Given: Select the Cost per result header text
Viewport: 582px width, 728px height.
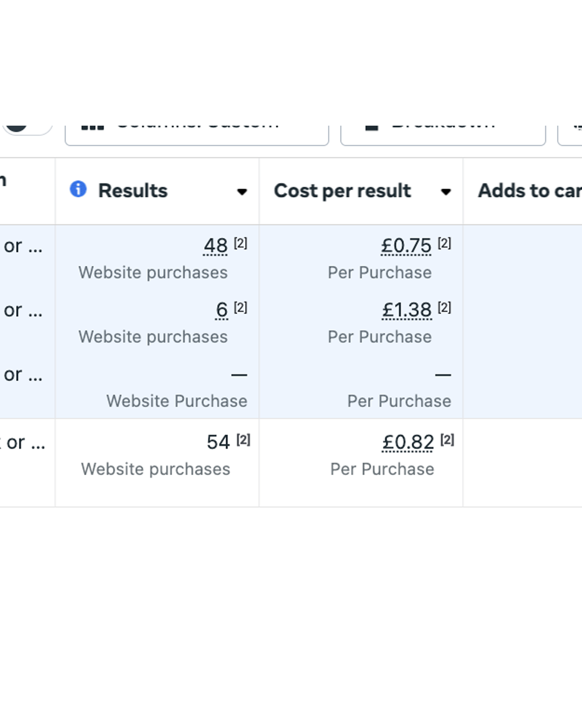Looking at the screenshot, I should [342, 191].
